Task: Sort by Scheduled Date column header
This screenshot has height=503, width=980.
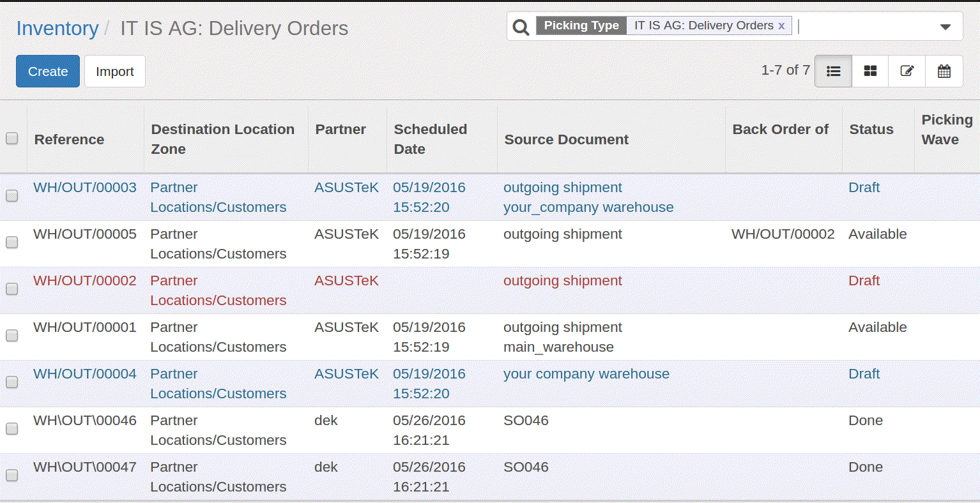Action: pyautogui.click(x=430, y=139)
